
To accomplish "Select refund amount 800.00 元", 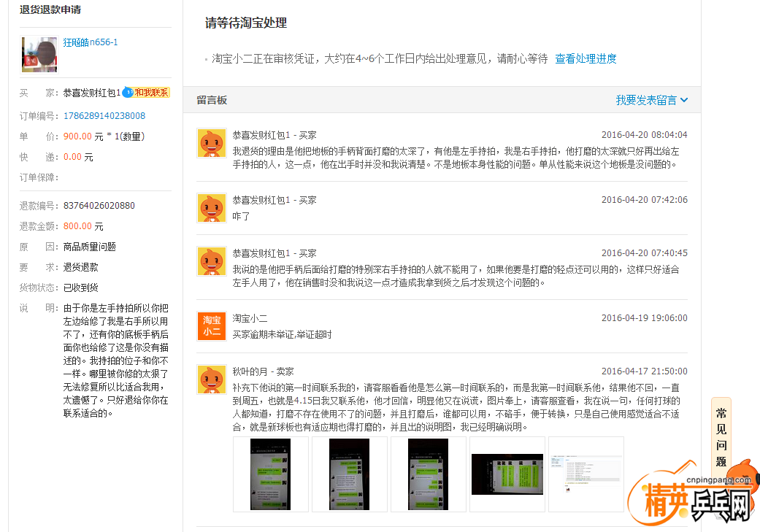I will coord(83,226).
